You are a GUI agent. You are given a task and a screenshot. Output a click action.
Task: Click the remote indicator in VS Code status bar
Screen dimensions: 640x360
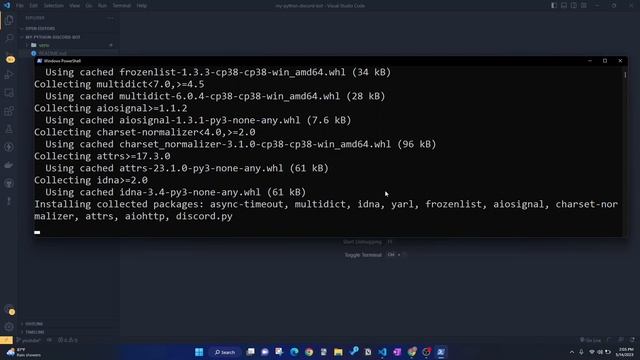pyautogui.click(x=6, y=340)
